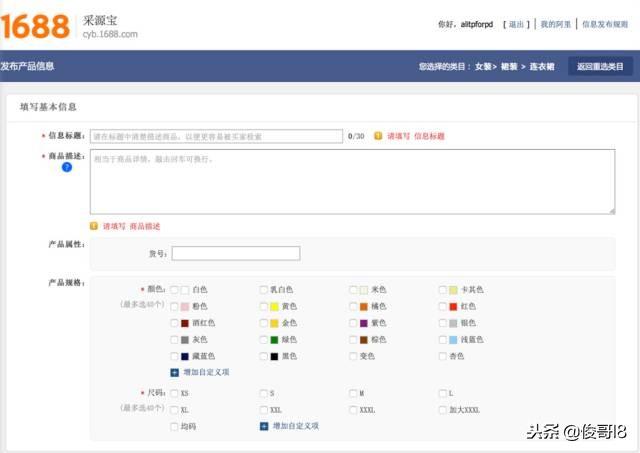Click the red 请填写 商品描述 error message
Image resolution: width=640 pixels, height=453 pixels.
point(131,226)
